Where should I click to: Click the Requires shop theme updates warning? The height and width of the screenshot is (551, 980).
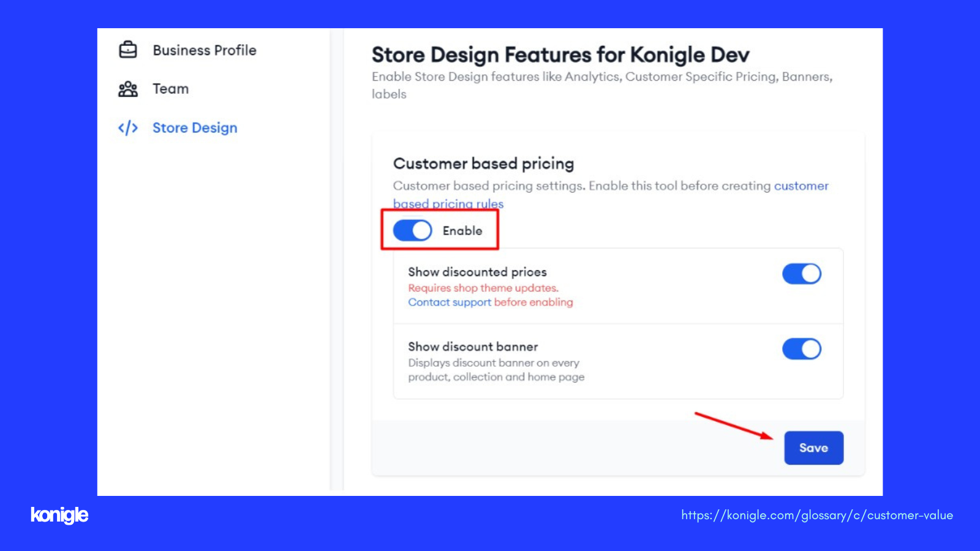pyautogui.click(x=483, y=288)
